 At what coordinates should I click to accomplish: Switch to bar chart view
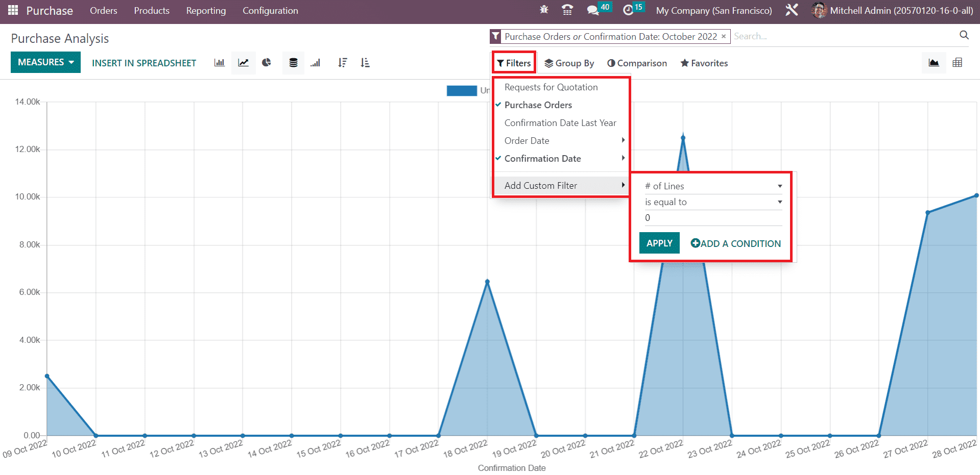219,63
